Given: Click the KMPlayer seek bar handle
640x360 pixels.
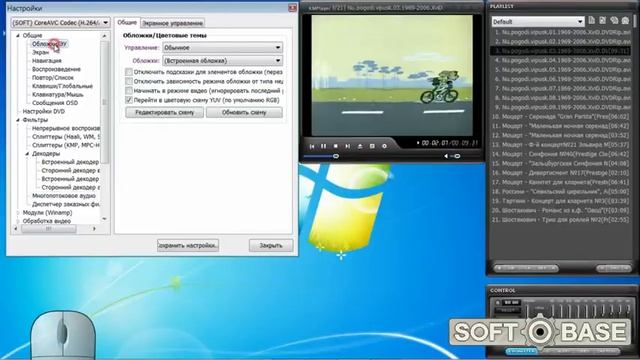Looking at the screenshot, I should pos(336,156).
